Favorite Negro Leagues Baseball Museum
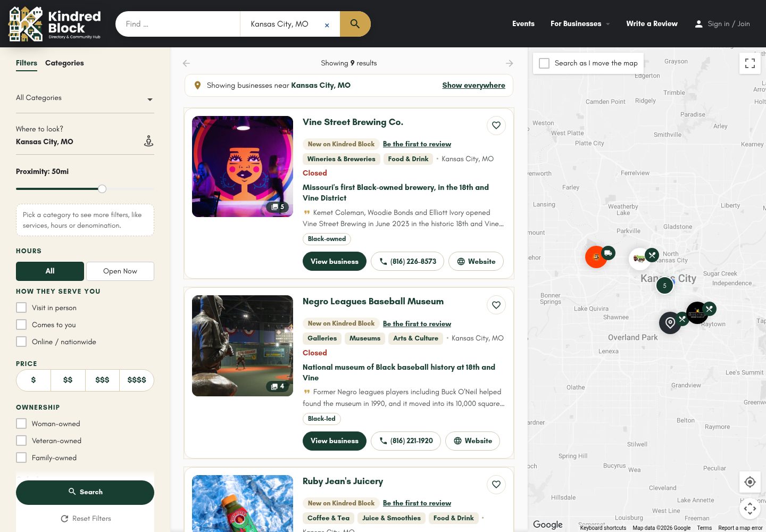 (496, 305)
